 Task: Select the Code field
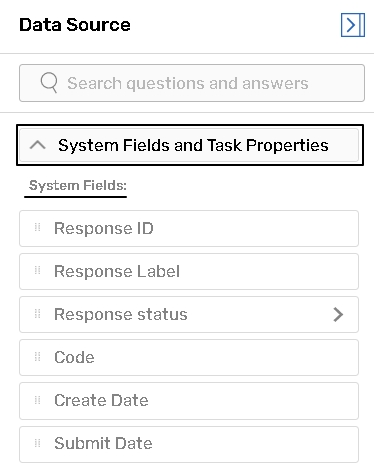coord(189,357)
